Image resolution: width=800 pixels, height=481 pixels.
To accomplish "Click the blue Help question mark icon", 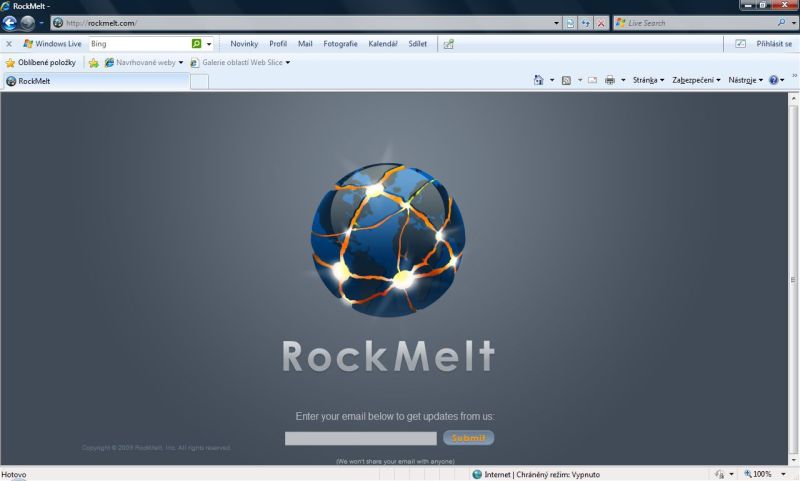I will [773, 80].
